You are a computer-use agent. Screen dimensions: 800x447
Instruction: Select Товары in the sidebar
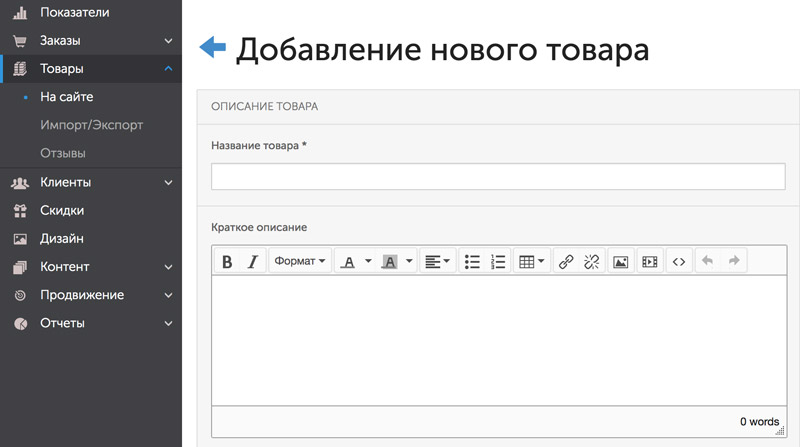point(62,69)
